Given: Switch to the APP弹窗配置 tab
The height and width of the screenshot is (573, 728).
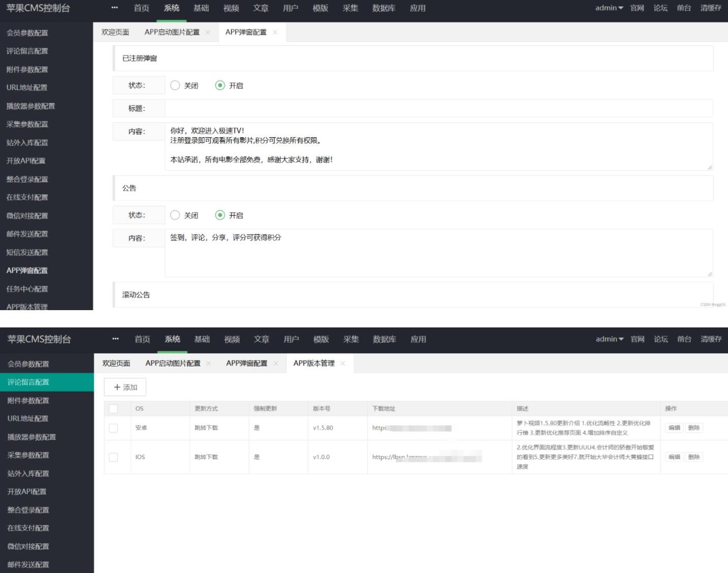Looking at the screenshot, I should (x=247, y=32).
